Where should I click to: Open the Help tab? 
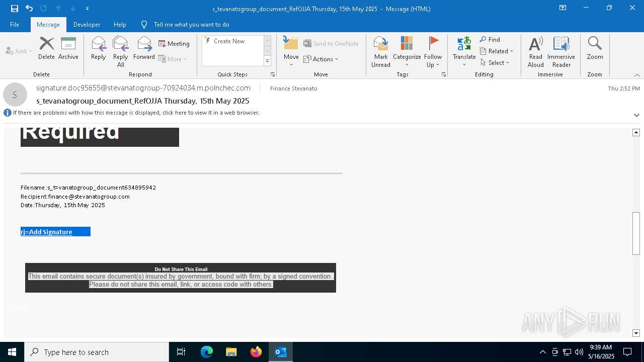[x=120, y=24]
